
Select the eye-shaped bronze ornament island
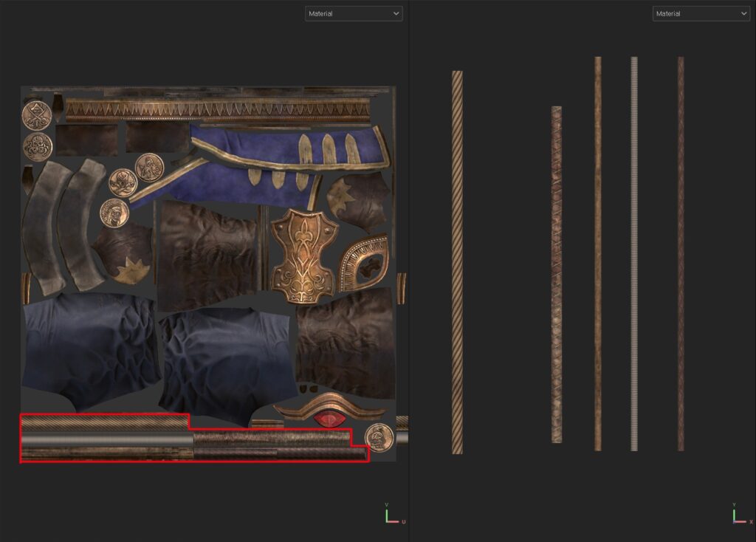(x=364, y=264)
